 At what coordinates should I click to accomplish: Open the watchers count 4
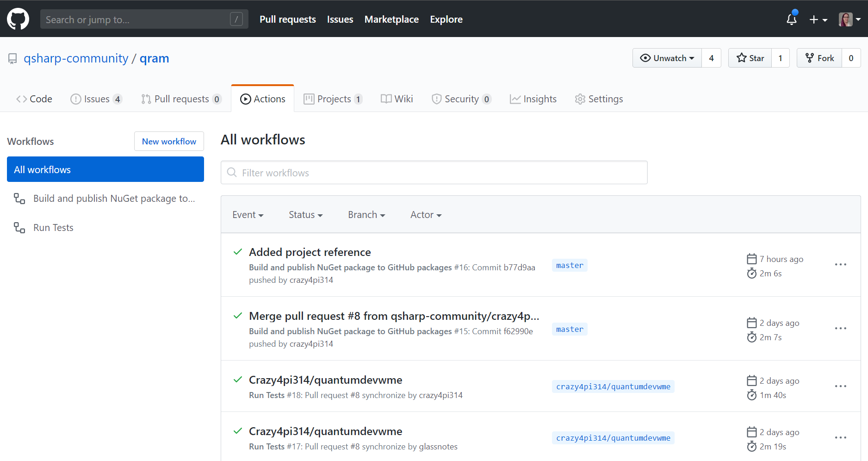click(711, 58)
